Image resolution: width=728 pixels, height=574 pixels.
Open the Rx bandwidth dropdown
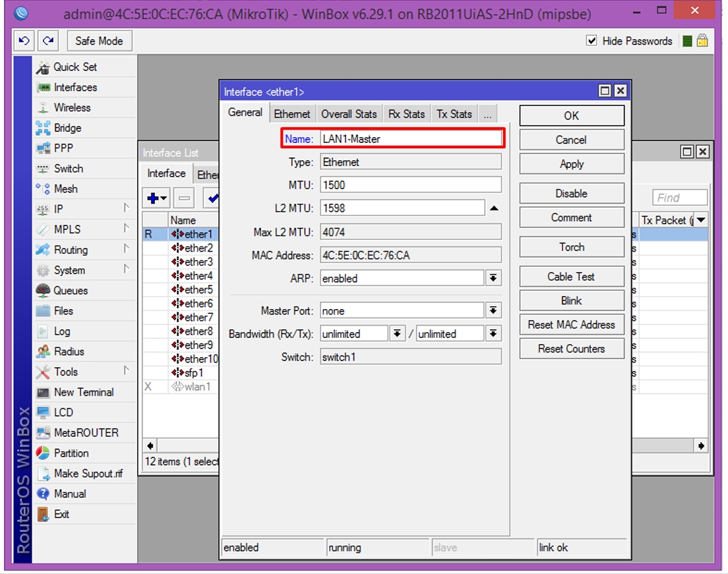pyautogui.click(x=397, y=333)
